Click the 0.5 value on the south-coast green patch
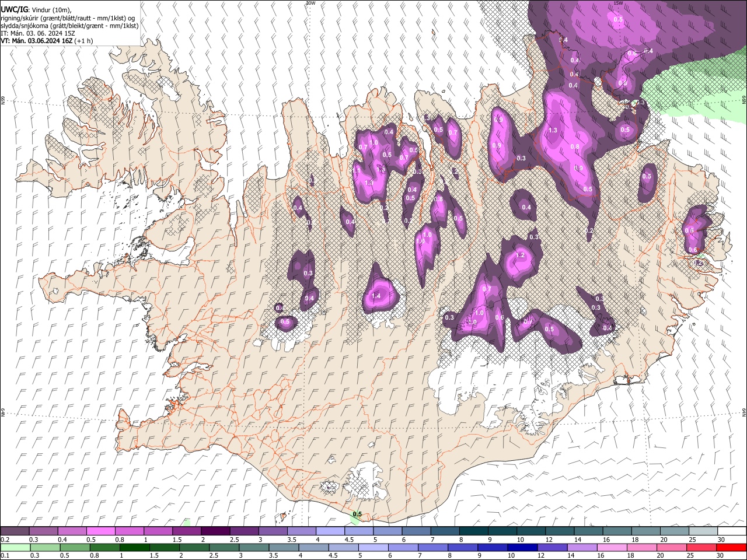 357,514
